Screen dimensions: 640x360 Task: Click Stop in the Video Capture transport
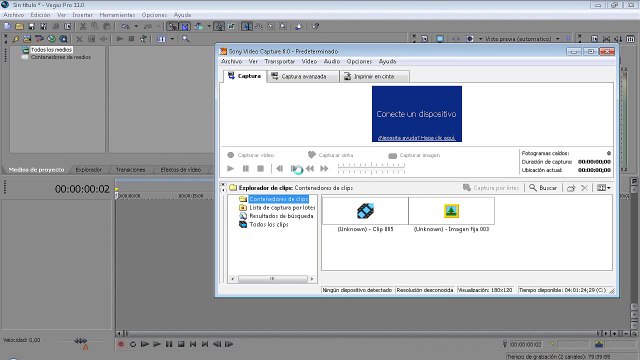260,168
